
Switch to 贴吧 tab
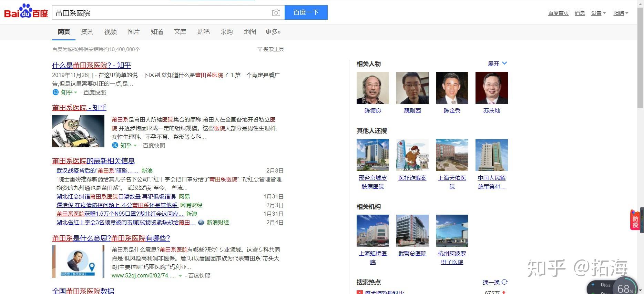203,32
